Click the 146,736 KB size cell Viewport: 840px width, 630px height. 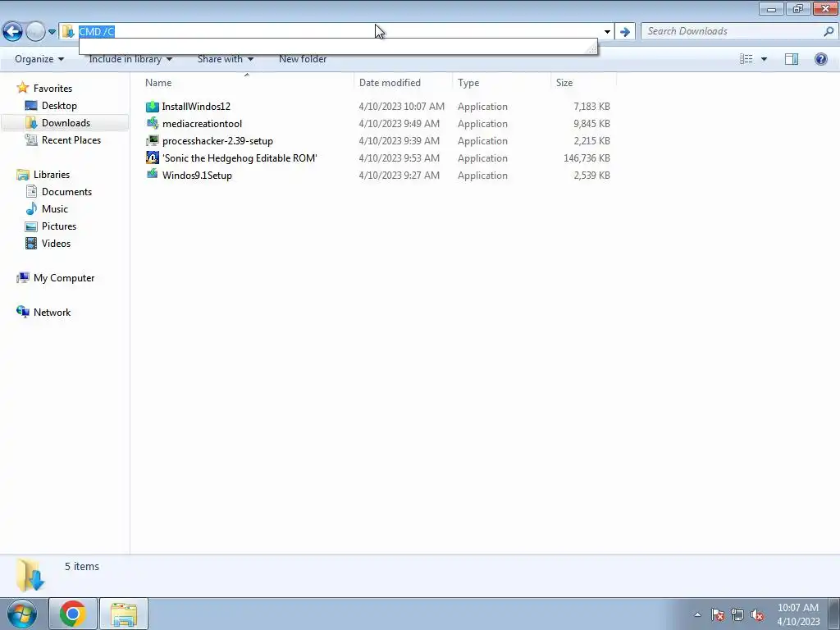[587, 158]
